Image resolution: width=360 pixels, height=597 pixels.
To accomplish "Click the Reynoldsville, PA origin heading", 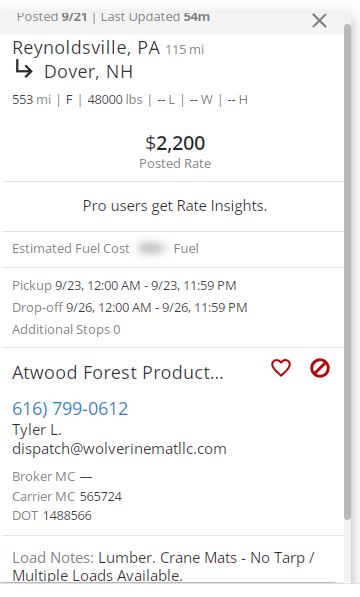I will [x=86, y=48].
